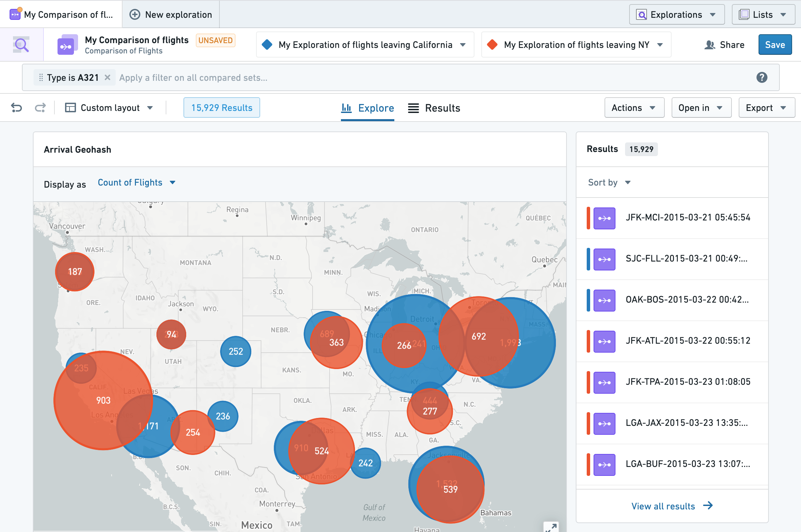Click the search/explore icon on left toolbar
This screenshot has height=532, width=801.
click(x=21, y=45)
